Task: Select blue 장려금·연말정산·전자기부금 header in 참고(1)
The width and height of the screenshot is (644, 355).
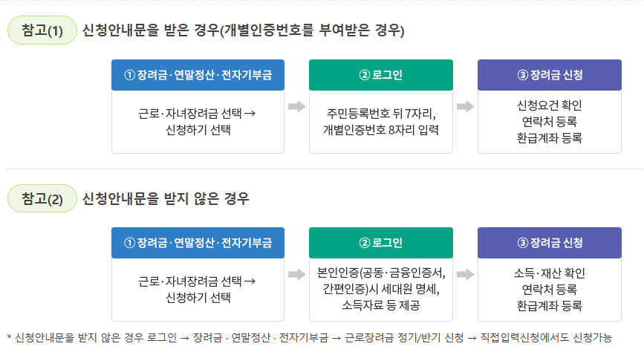Action: tap(198, 75)
